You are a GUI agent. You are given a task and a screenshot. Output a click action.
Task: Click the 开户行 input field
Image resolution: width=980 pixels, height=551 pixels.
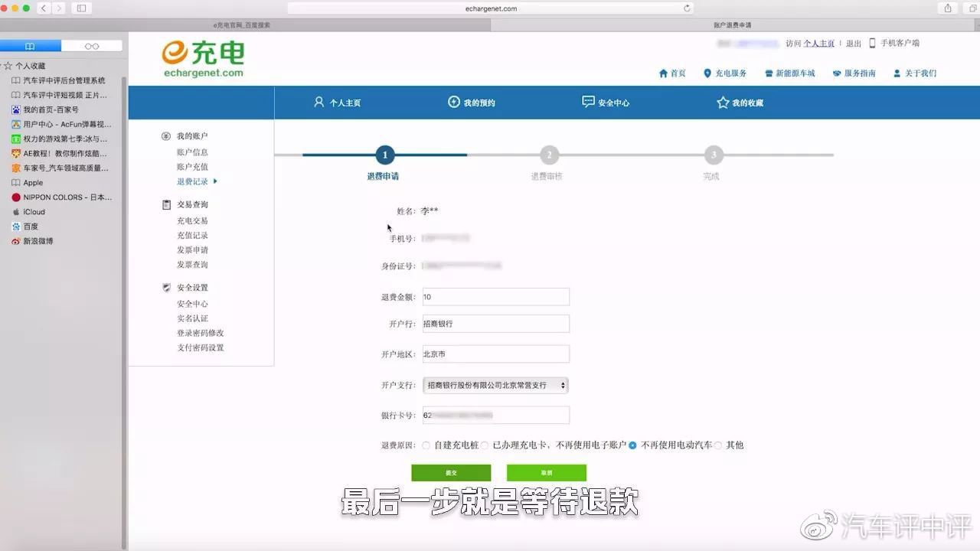coord(496,324)
